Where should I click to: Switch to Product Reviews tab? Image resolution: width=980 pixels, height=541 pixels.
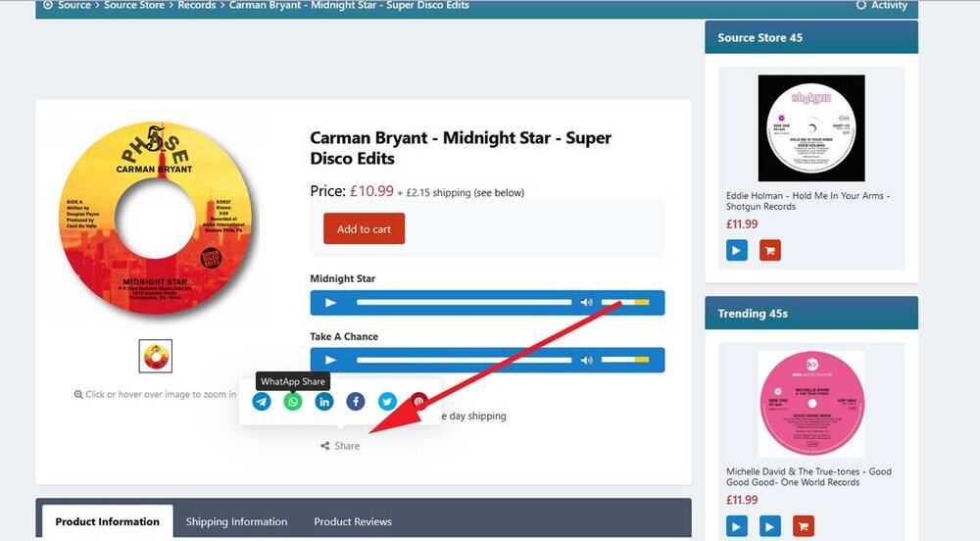click(353, 521)
